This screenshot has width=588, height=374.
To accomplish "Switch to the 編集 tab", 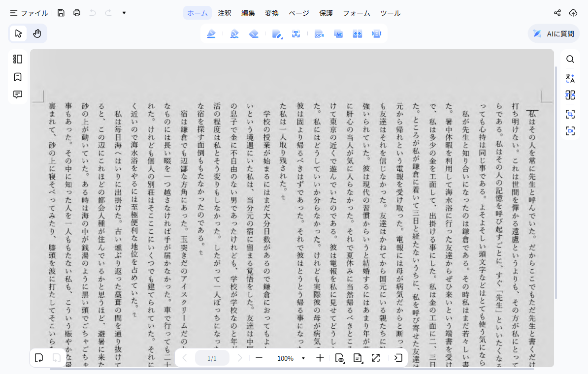I will point(248,13).
